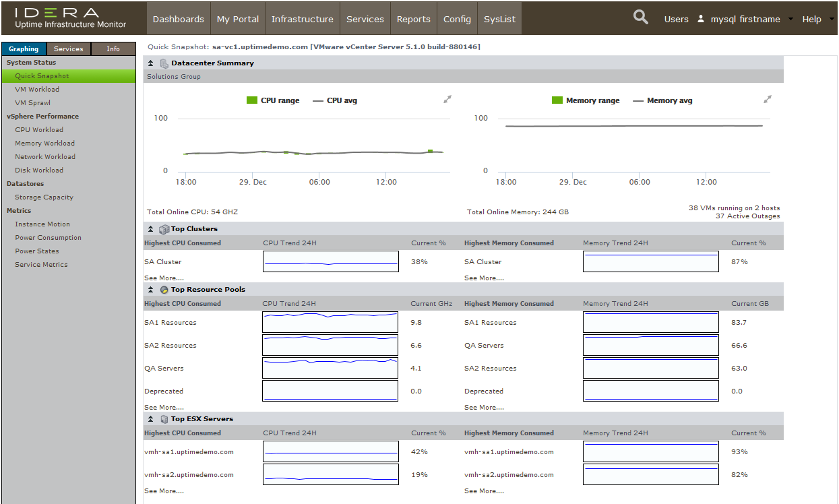Open the VM Workload page

tap(37, 90)
